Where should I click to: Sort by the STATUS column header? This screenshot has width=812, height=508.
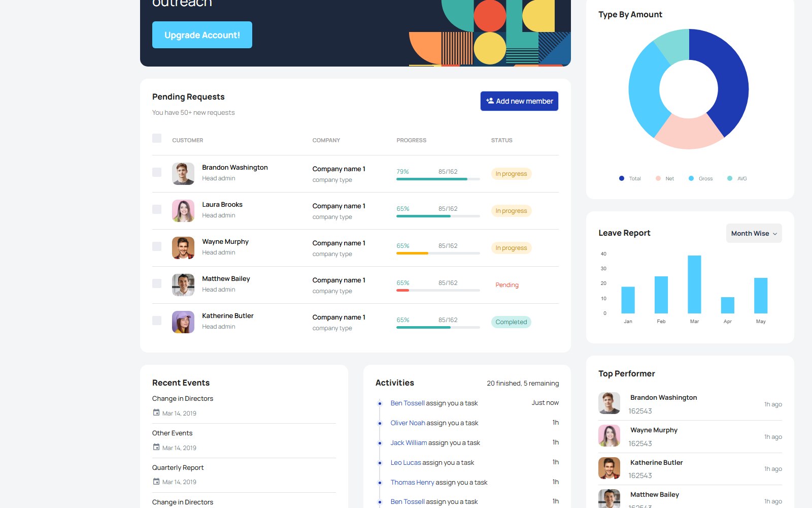pos(501,140)
